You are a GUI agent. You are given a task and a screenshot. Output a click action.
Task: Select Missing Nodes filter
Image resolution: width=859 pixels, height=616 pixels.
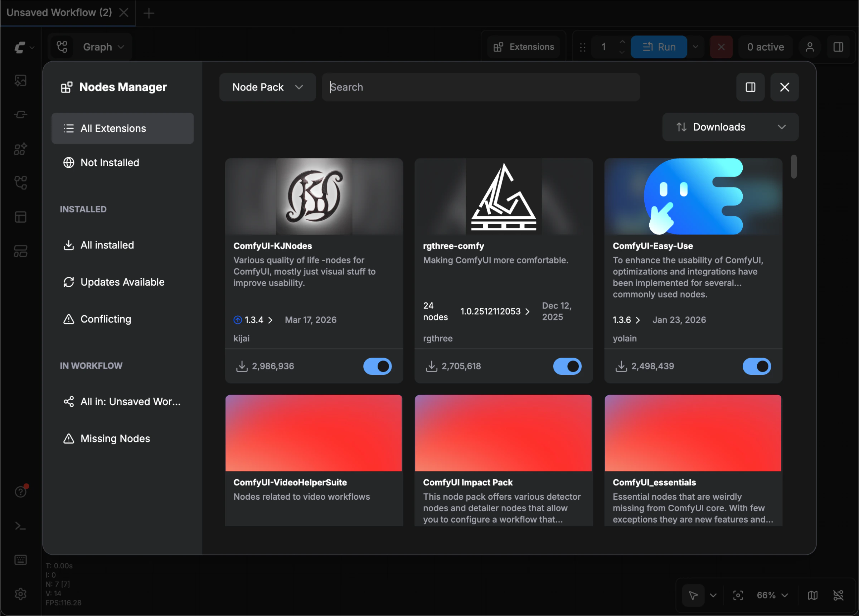pos(115,438)
